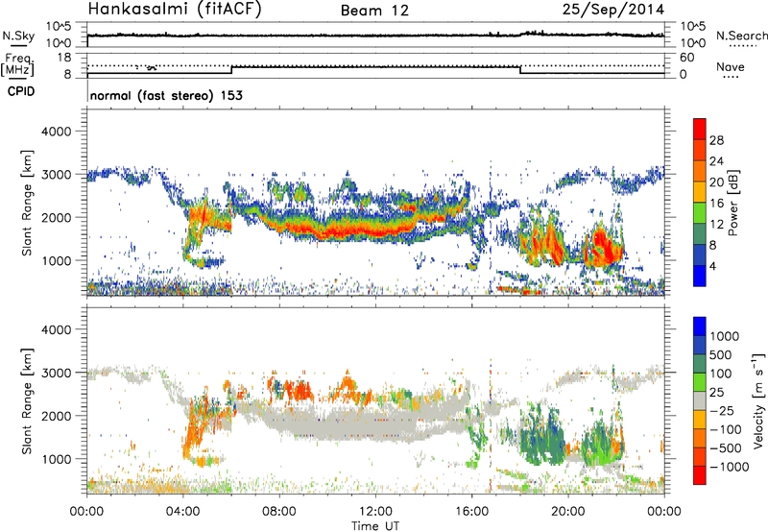
Task: Click the -1000 velocity tick label
Action: coord(729,467)
